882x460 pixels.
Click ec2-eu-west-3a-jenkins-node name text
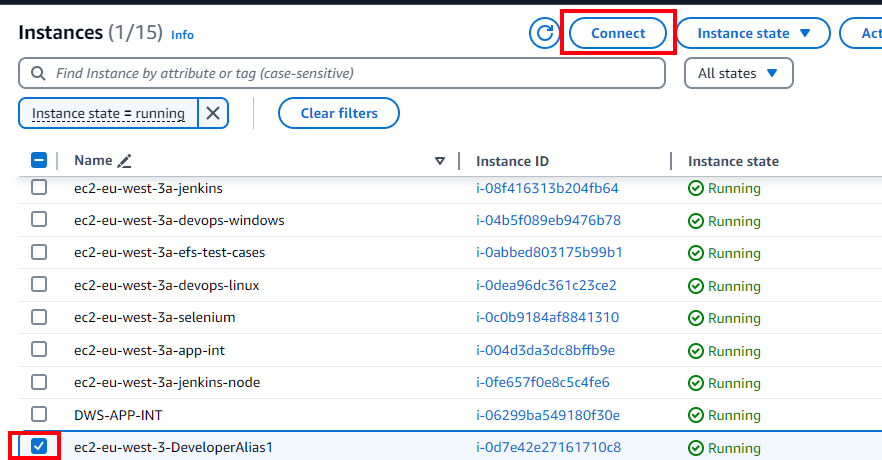tap(167, 382)
